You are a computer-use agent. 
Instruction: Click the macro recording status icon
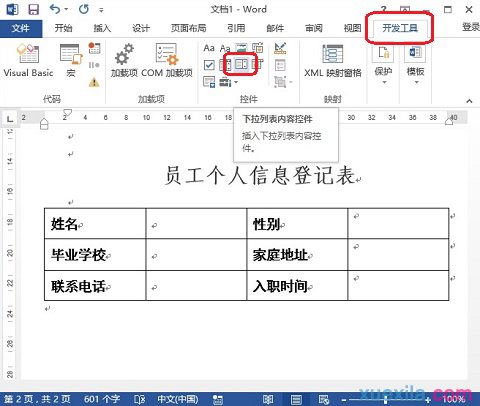click(218, 399)
